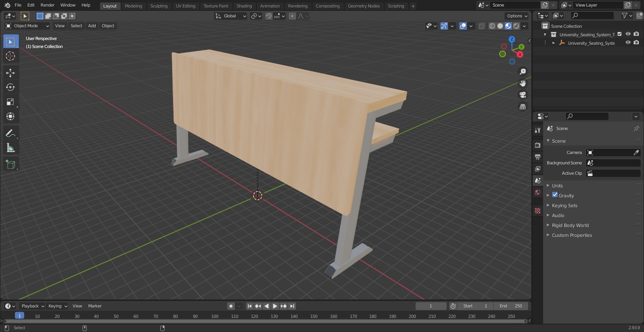Click the hand pan-view icon

[522, 83]
